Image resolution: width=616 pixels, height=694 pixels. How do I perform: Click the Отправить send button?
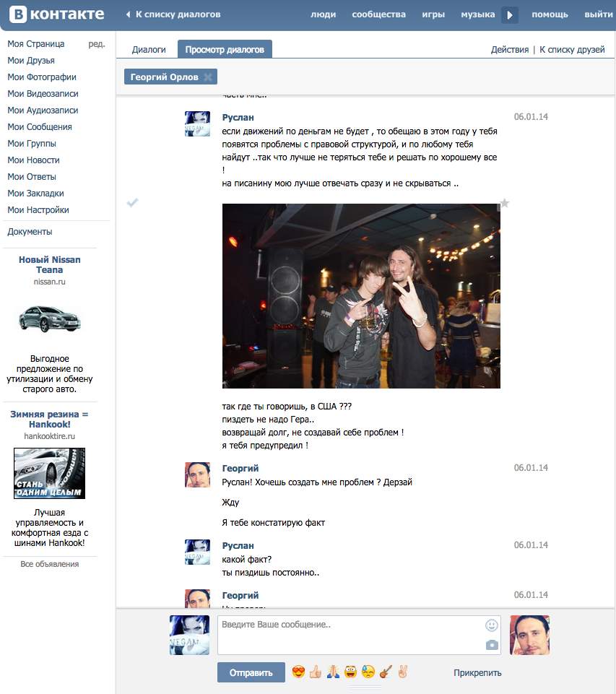click(x=251, y=673)
